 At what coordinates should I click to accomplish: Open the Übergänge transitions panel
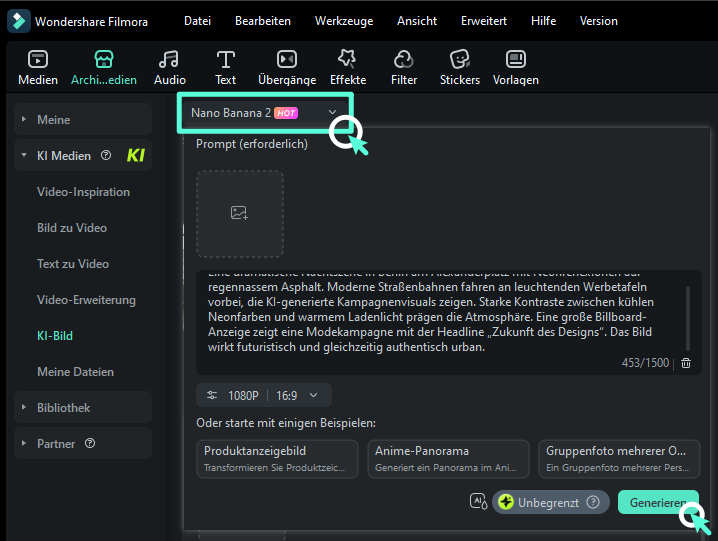(x=287, y=68)
